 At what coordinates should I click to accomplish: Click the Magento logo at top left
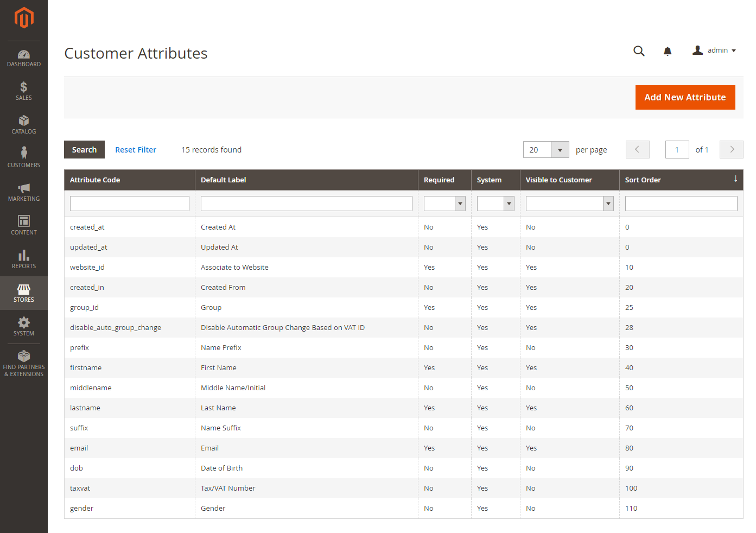coord(23,18)
